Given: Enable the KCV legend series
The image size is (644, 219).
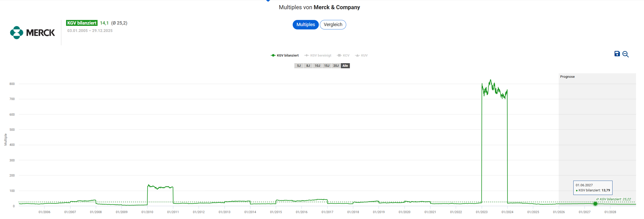Looking at the screenshot, I should point(343,56).
